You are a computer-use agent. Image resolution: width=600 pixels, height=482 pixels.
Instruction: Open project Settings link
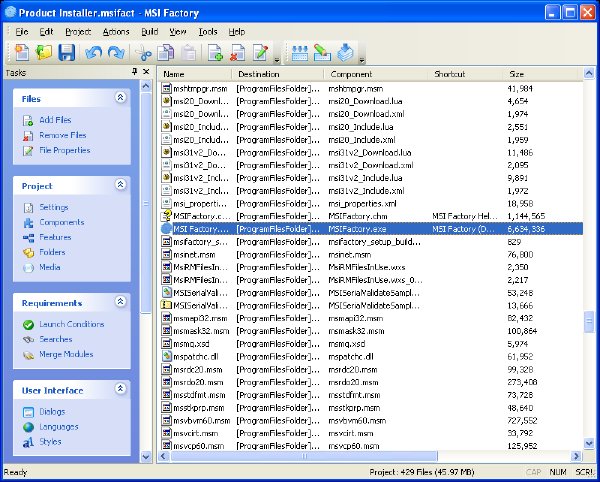coord(54,207)
